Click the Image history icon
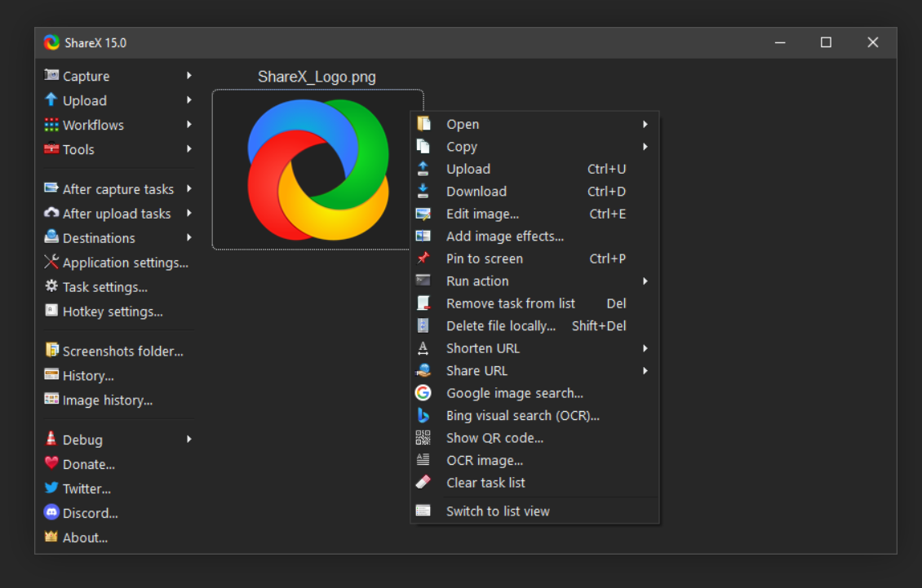 coord(51,400)
